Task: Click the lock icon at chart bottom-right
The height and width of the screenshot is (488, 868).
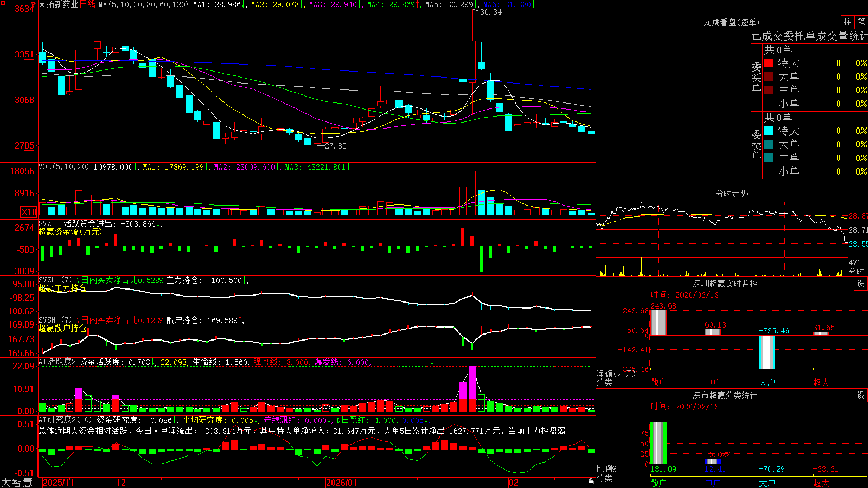Action: [591, 481]
